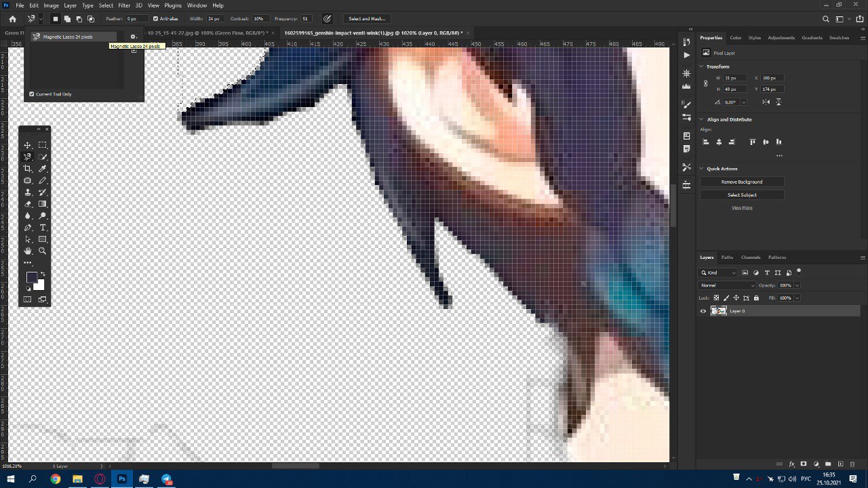
Task: Select the Move tool
Action: pyautogui.click(x=28, y=145)
